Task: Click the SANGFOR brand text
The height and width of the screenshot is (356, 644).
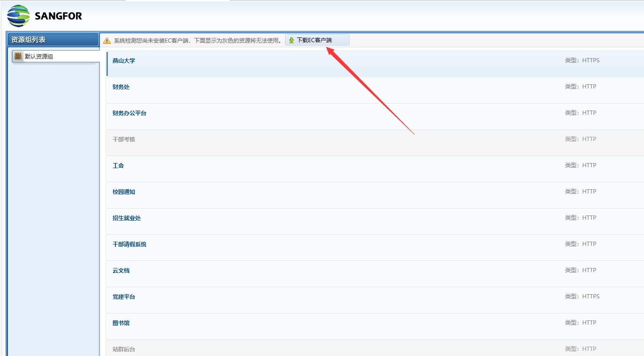Action: (x=58, y=16)
